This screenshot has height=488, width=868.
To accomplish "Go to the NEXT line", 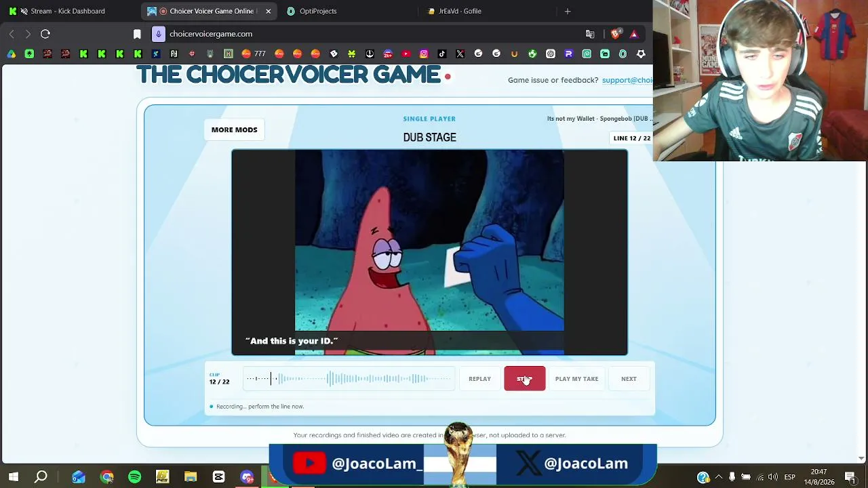I will coord(629,379).
